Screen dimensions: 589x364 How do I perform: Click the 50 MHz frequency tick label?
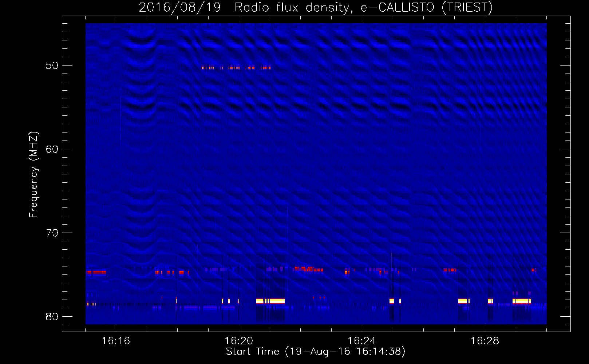52,66
